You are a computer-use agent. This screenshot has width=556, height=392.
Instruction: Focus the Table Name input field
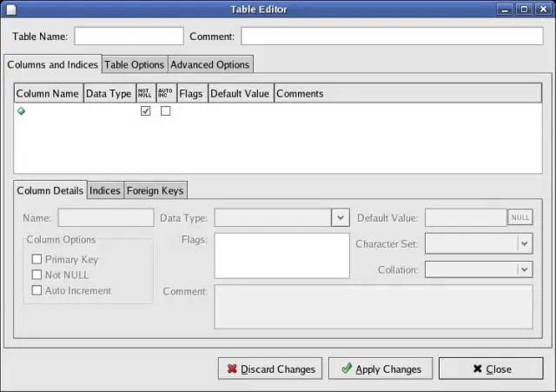coord(129,37)
